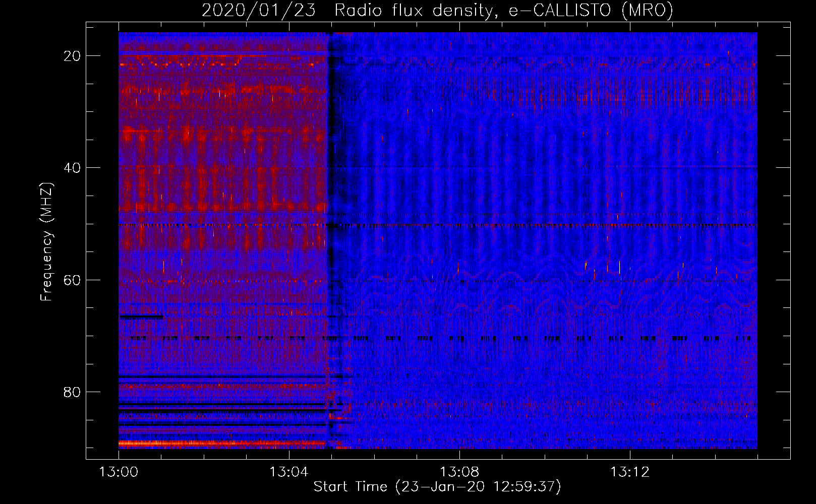Click the 13:00 time tick label
The image size is (816, 504).
pyautogui.click(x=119, y=472)
